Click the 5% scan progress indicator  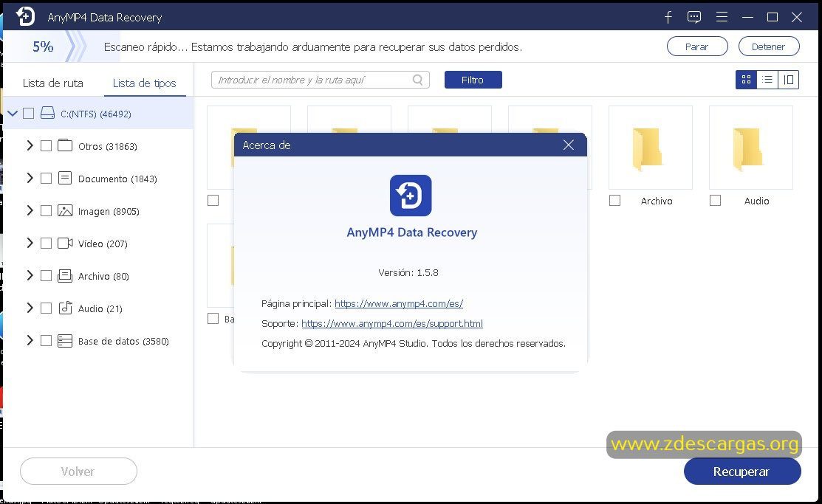coord(43,46)
